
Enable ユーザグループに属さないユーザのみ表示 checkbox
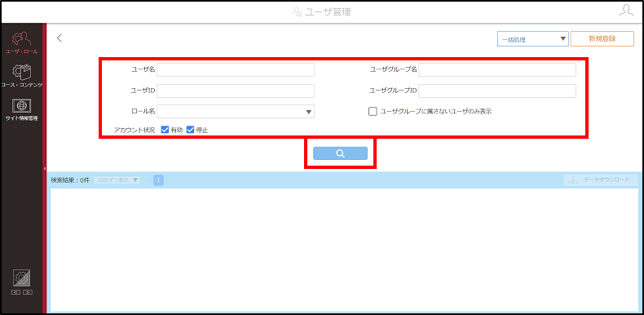(373, 112)
